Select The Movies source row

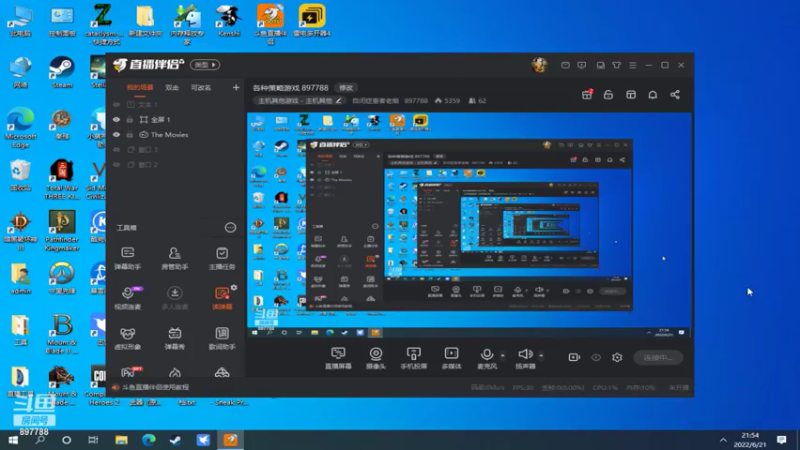click(176, 135)
